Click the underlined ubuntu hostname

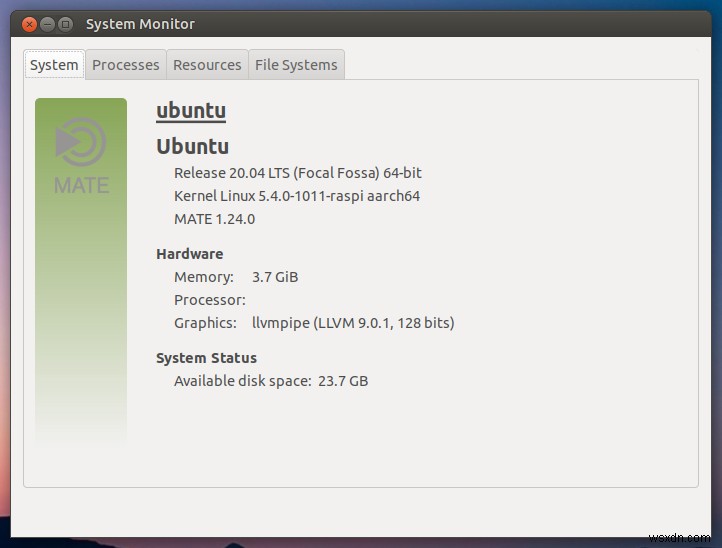(191, 111)
